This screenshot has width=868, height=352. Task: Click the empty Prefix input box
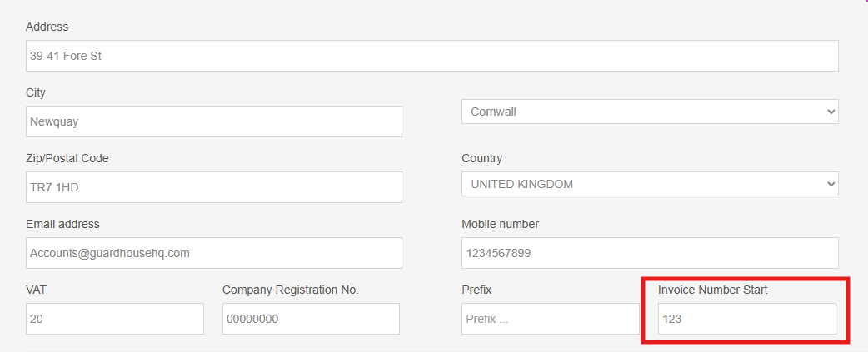[551, 319]
